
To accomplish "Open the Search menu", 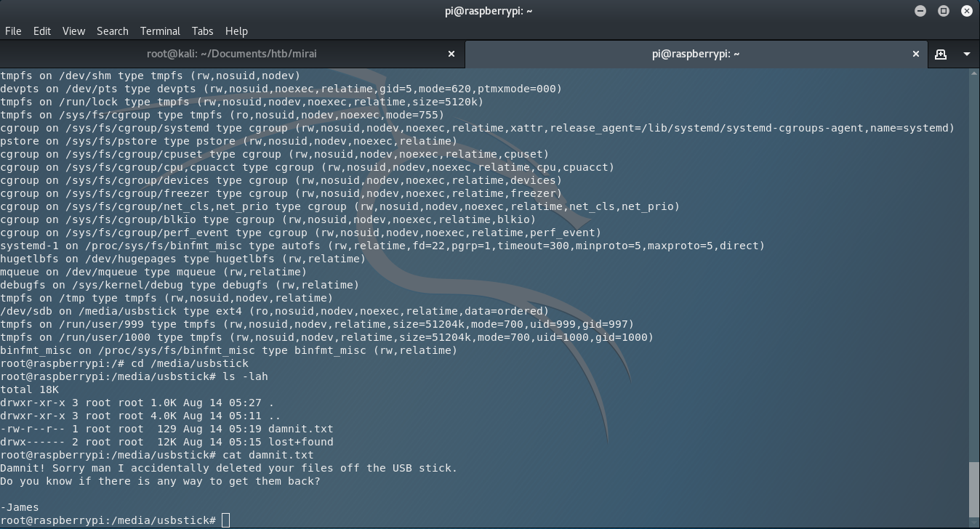I will (x=112, y=31).
